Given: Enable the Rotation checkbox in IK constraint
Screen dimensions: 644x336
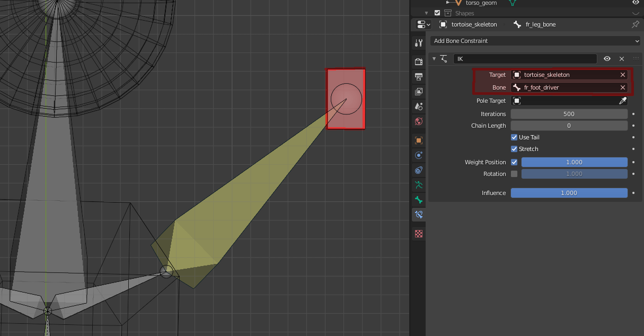Looking at the screenshot, I should pos(514,173).
